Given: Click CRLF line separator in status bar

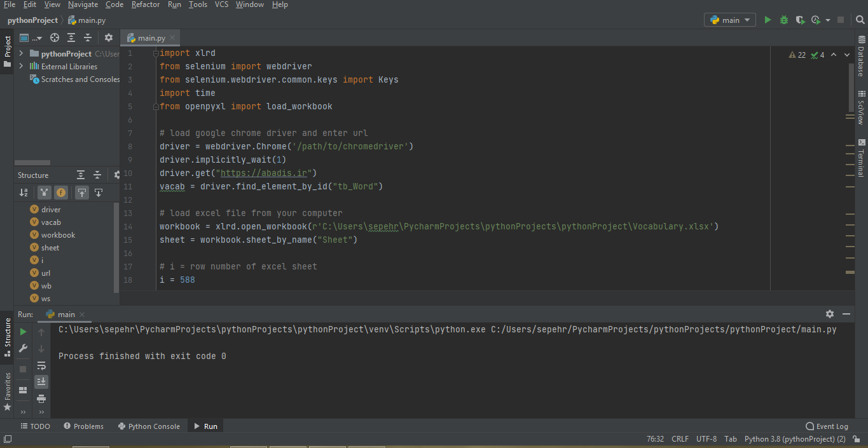Looking at the screenshot, I should click(680, 439).
